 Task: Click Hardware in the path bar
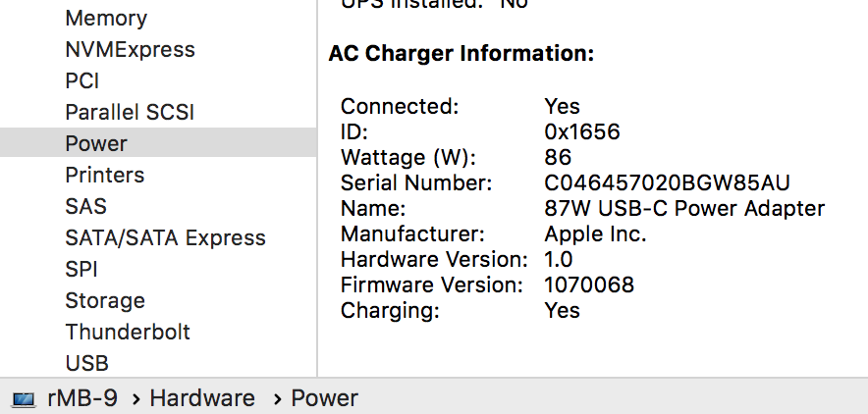coord(202,399)
